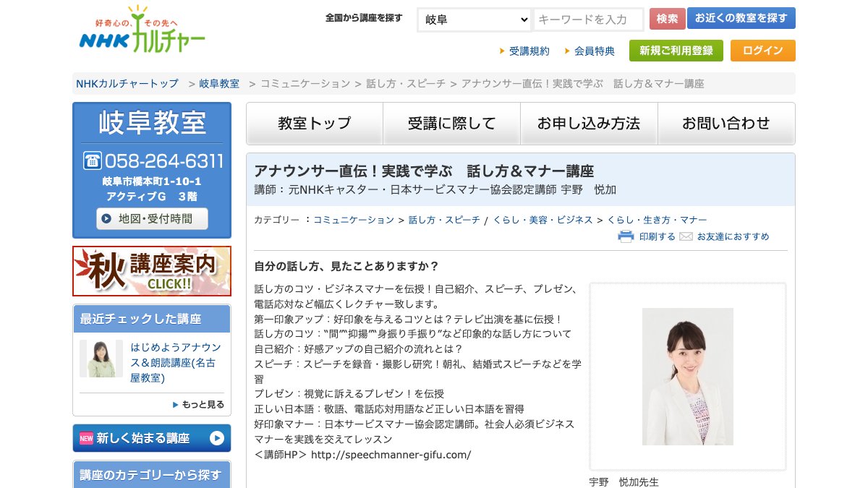
Task: Click the NEW badge icon
Action: point(86,438)
